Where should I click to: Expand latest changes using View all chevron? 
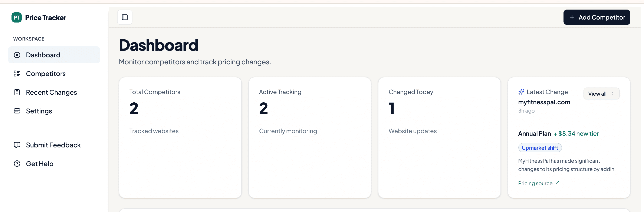click(x=613, y=93)
